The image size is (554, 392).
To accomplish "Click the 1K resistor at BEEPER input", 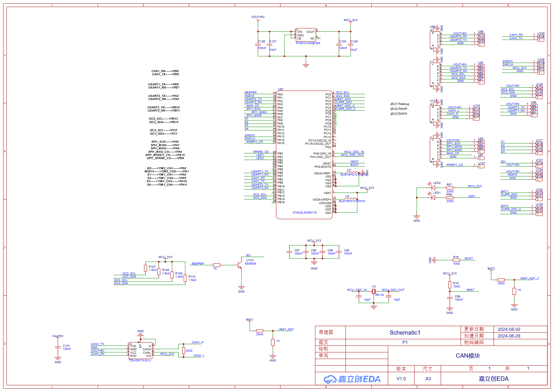I will (216, 265).
